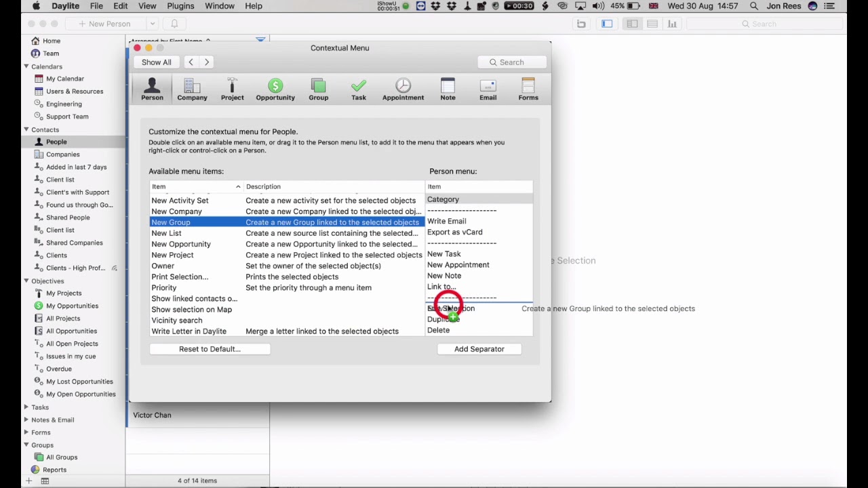Open the Help menu

tap(254, 6)
